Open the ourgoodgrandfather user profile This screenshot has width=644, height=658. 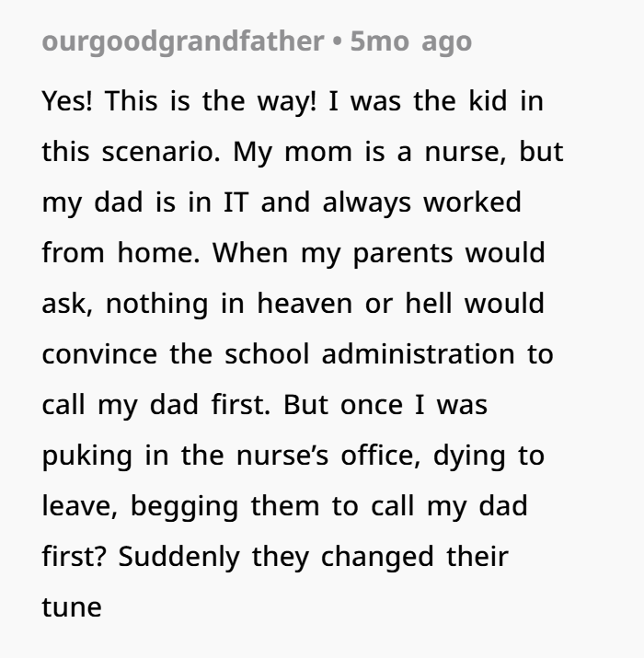coord(183,42)
